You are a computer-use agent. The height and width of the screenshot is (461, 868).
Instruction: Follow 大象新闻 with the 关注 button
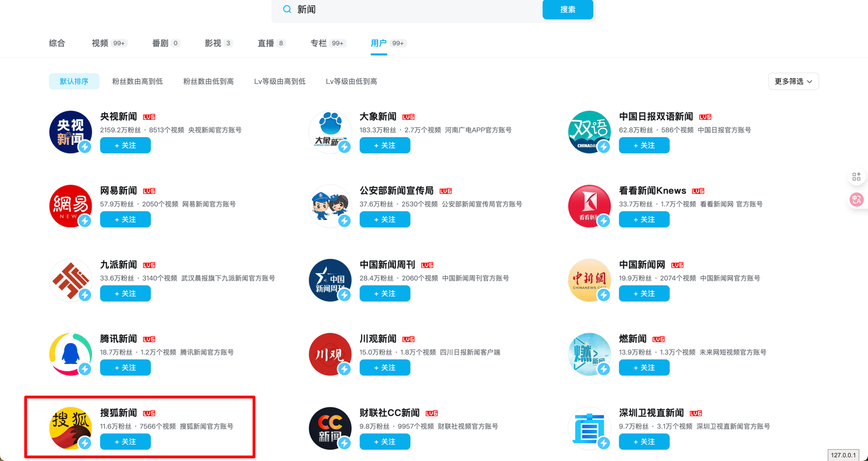pos(385,146)
